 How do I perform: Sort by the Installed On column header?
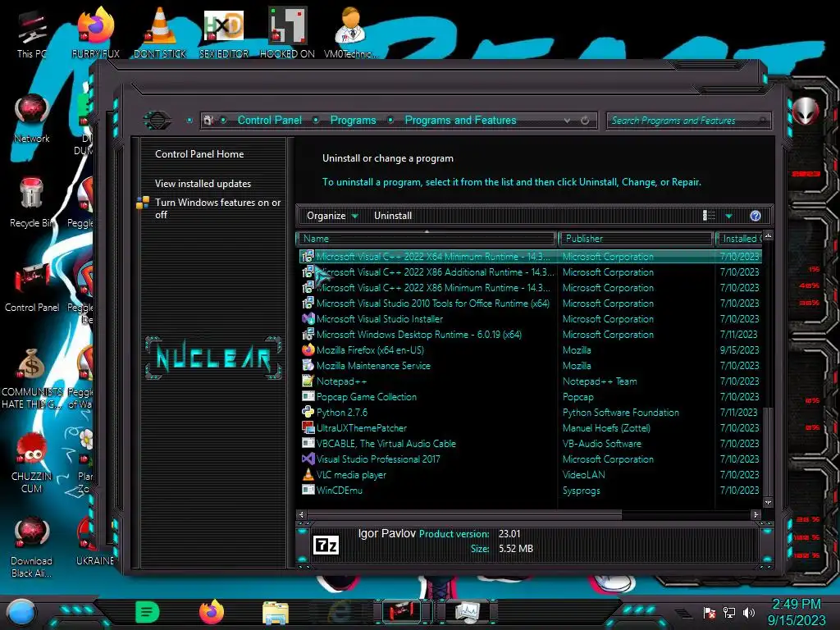[739, 239]
